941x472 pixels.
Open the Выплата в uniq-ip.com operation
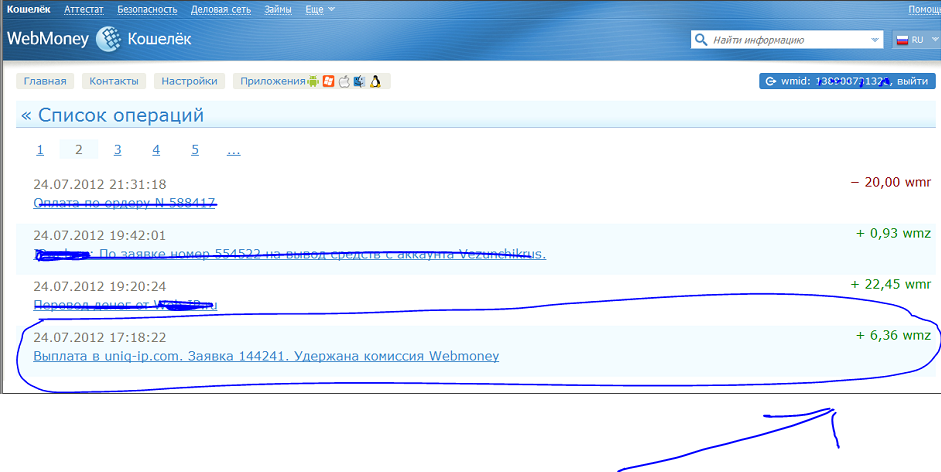coord(266,356)
